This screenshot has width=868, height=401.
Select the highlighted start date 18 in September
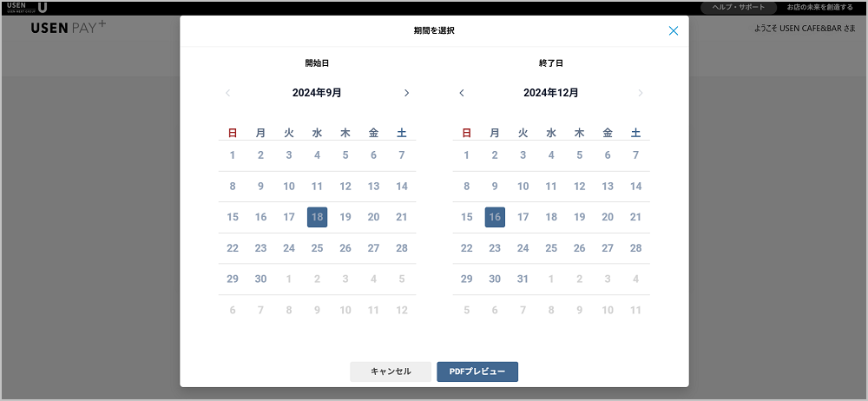coord(317,217)
